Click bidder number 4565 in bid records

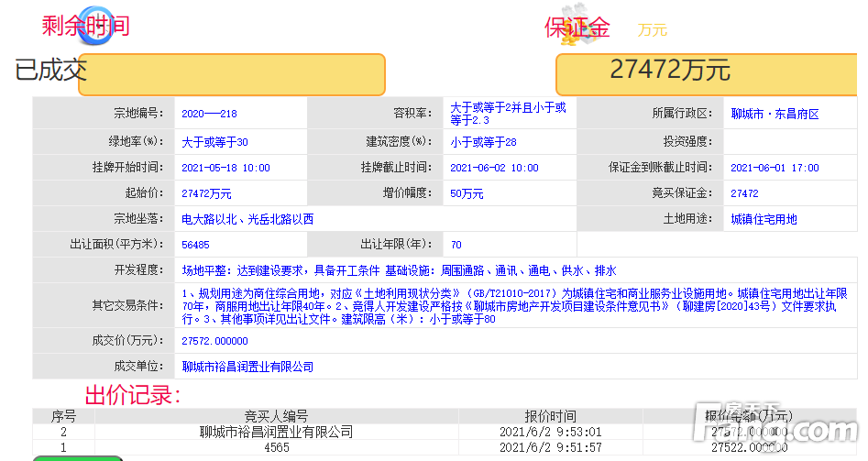[x=276, y=447]
